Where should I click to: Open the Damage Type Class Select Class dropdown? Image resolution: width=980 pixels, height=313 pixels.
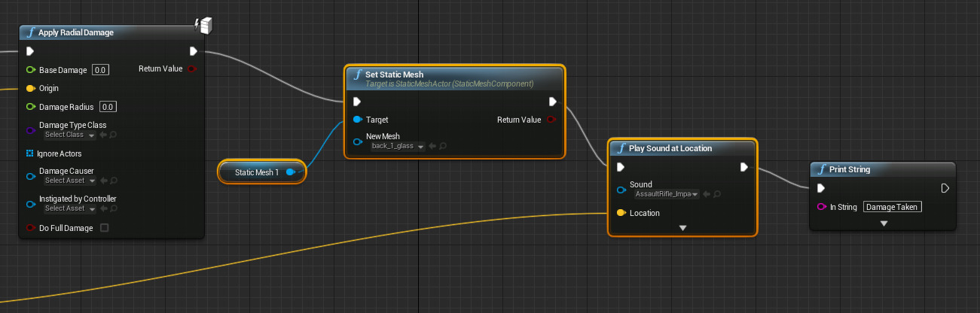[69, 135]
